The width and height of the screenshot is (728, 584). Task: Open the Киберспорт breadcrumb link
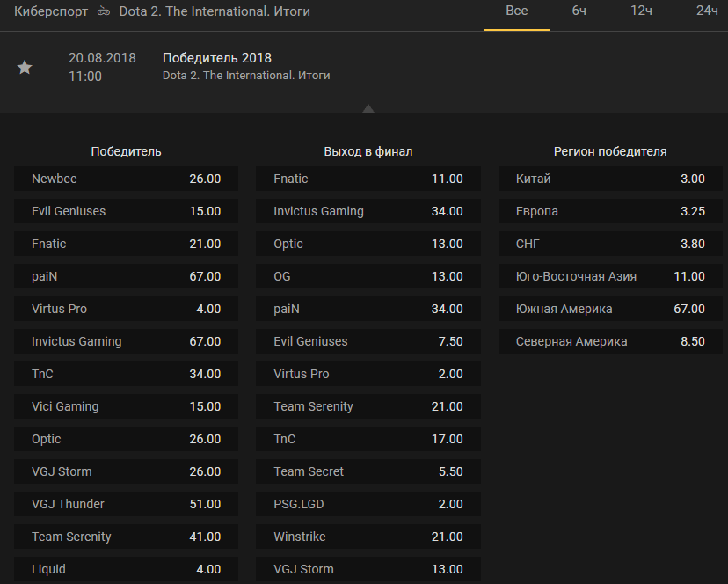point(51,11)
